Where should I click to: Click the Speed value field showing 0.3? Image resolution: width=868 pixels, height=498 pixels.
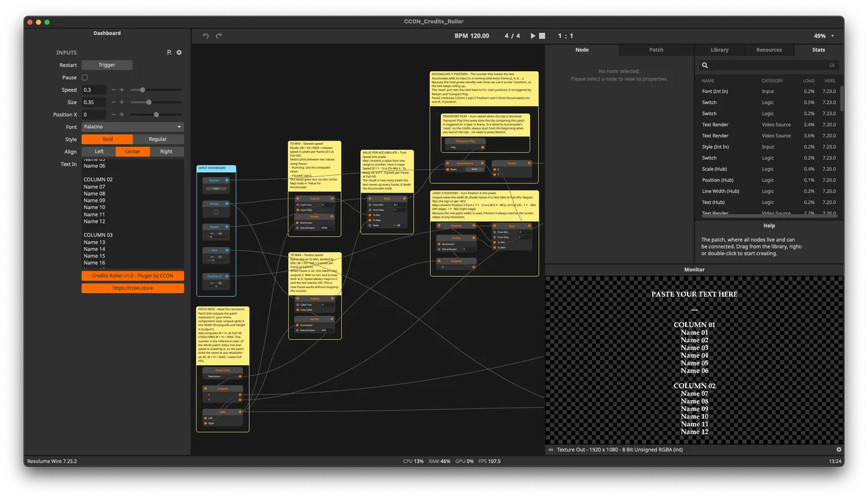94,90
